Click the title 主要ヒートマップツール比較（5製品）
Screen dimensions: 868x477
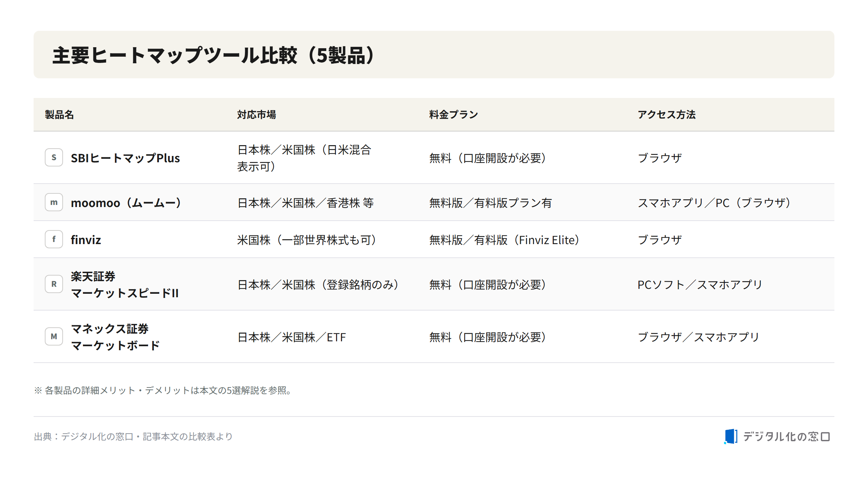(x=214, y=55)
